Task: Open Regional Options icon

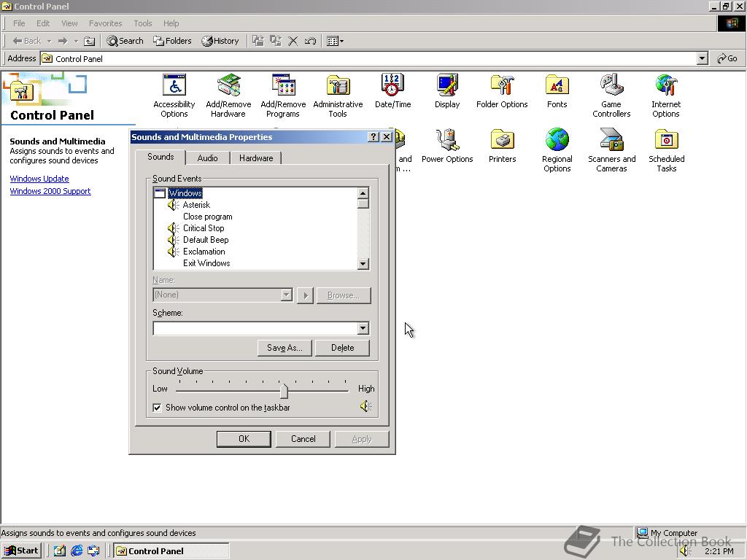Action: click(557, 150)
